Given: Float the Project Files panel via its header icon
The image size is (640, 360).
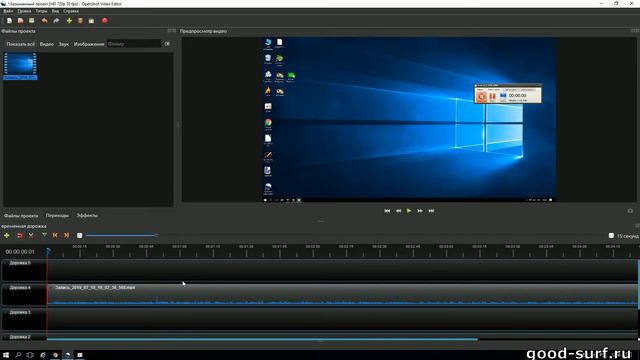Looking at the screenshot, I should click(x=170, y=31).
